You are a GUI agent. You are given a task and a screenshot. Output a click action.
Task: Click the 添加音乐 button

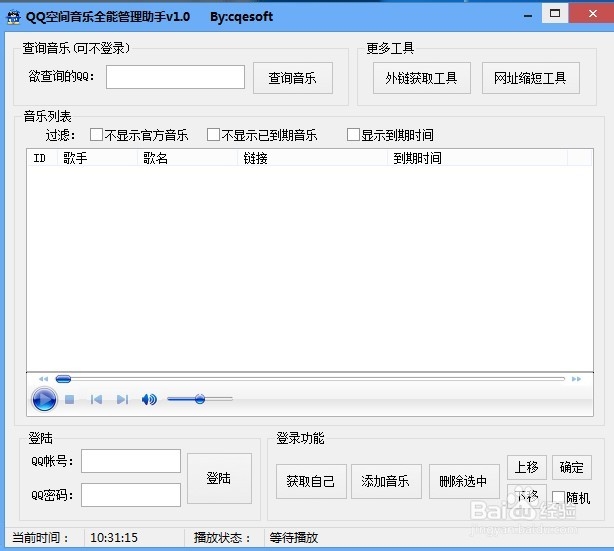pos(386,481)
